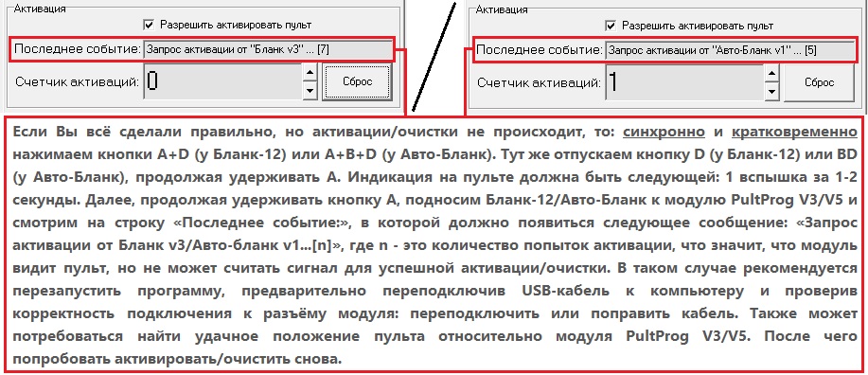This screenshot has height=375, width=868.
Task: Click underlined word 'синхронно'
Action: pos(664,133)
